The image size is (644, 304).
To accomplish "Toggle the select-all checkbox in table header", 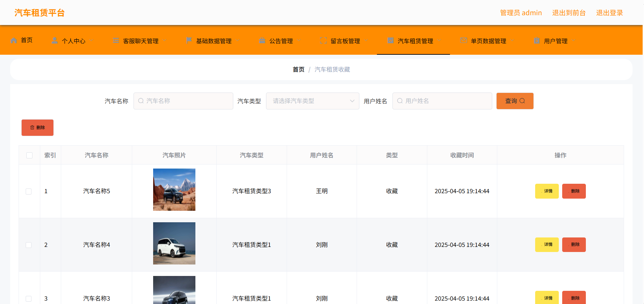I will tap(29, 155).
